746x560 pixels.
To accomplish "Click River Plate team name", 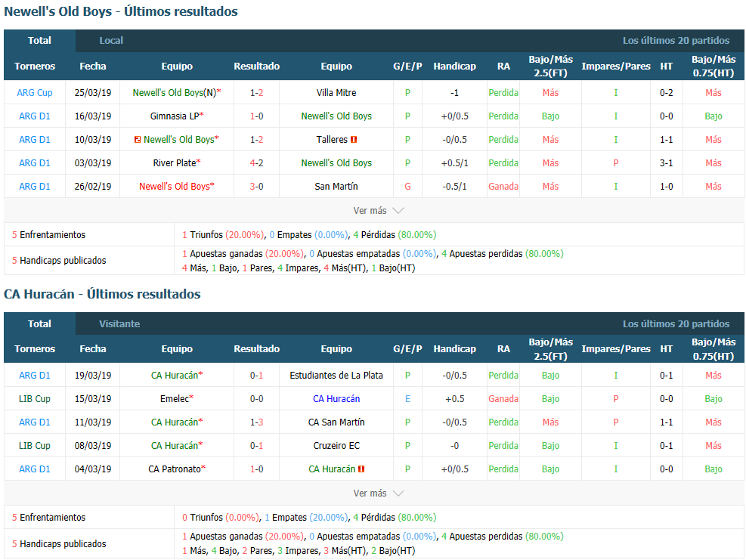I will pyautogui.click(x=175, y=163).
